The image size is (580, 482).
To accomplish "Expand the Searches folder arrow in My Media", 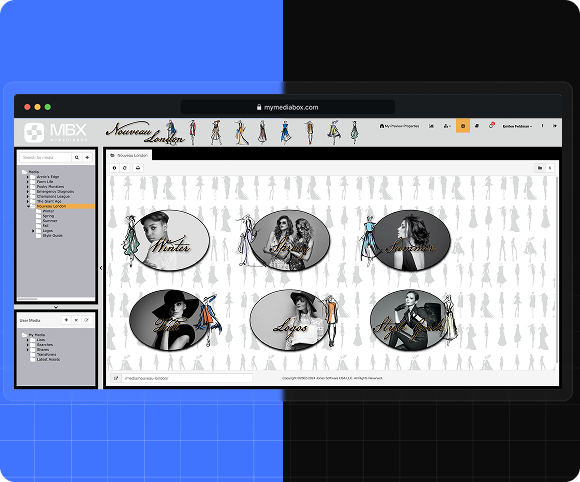I will 27,344.
